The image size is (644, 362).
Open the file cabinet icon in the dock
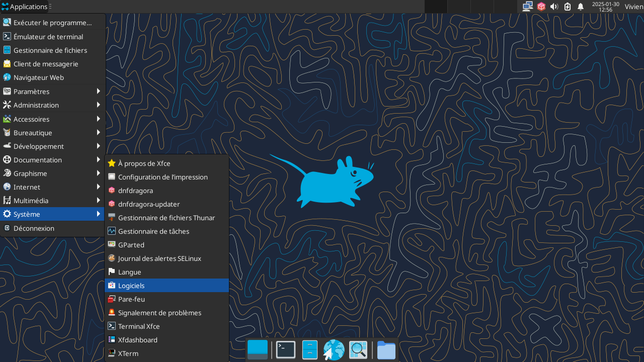[x=310, y=350]
